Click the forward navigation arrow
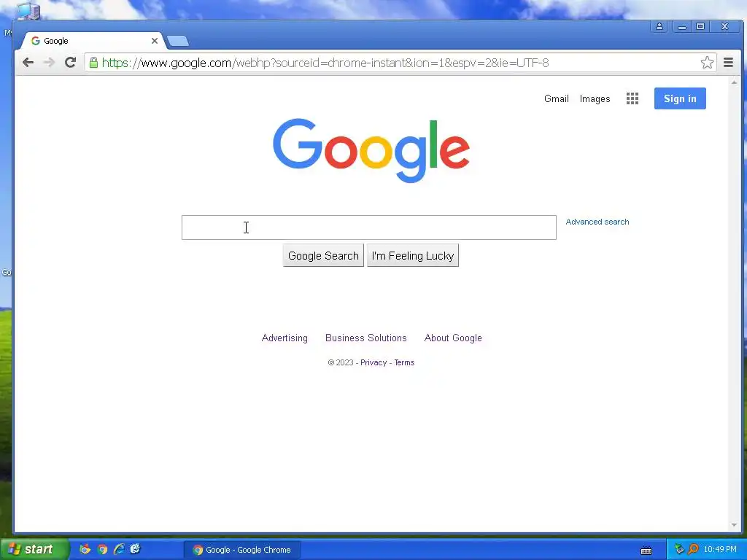 (x=49, y=63)
